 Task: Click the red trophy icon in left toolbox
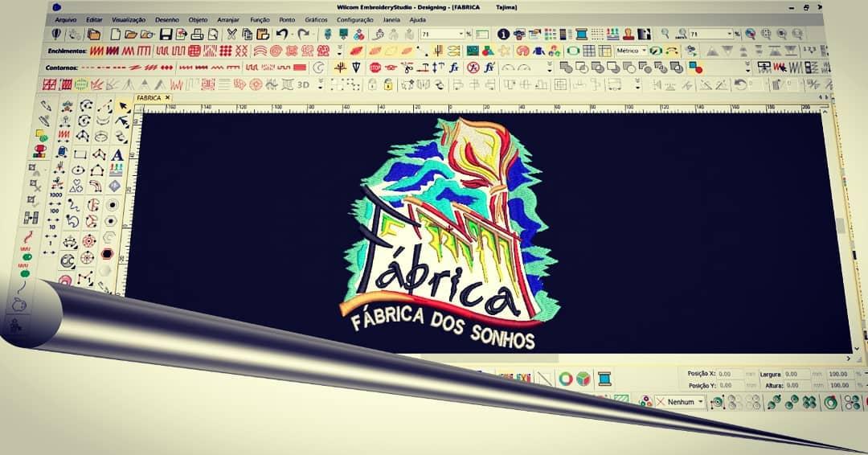(x=40, y=150)
